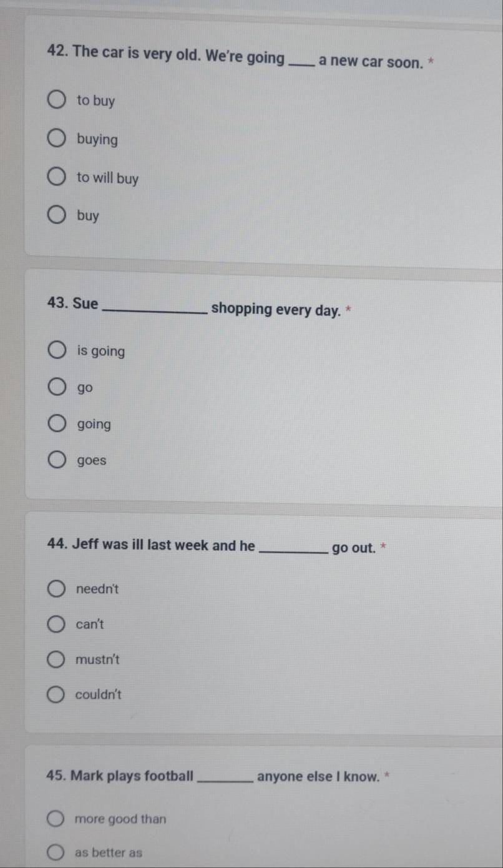Select the 'go' option under Sue question
The width and height of the screenshot is (503, 868).
tap(57, 388)
